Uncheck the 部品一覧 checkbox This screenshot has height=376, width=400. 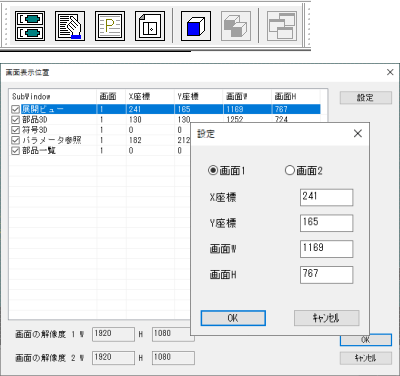tap(16, 150)
